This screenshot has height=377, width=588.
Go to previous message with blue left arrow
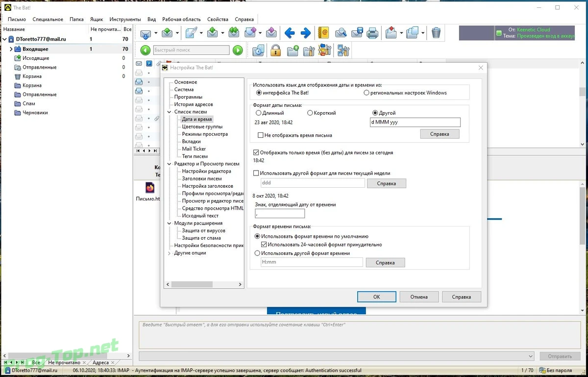(290, 33)
